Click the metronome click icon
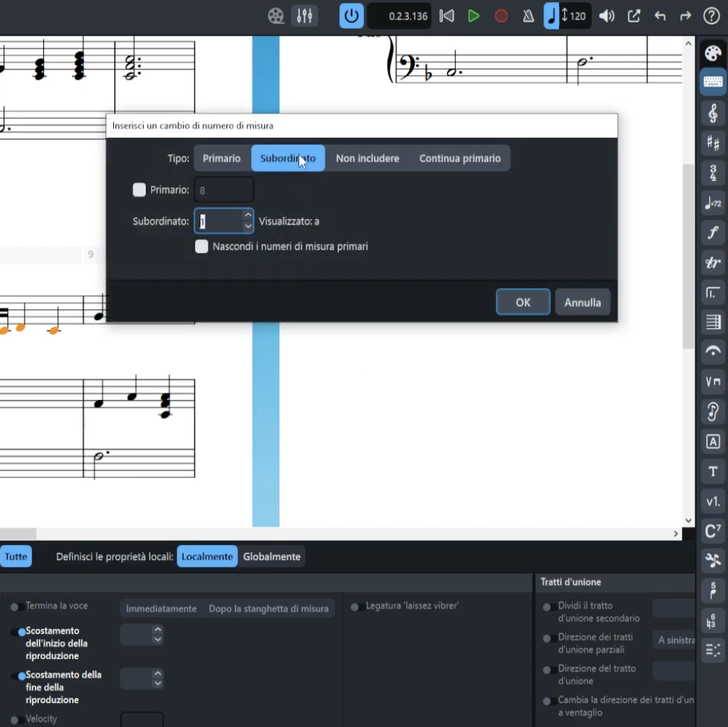This screenshot has width=728, height=727. point(529,16)
